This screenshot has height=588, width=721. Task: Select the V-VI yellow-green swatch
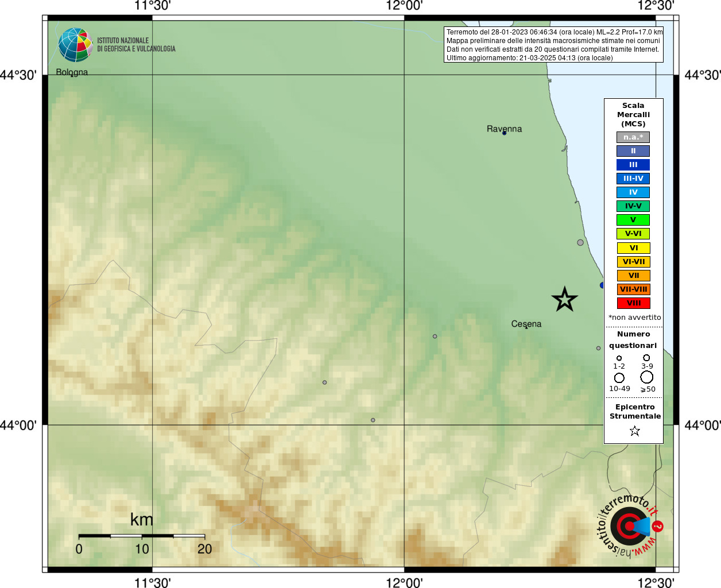633,234
